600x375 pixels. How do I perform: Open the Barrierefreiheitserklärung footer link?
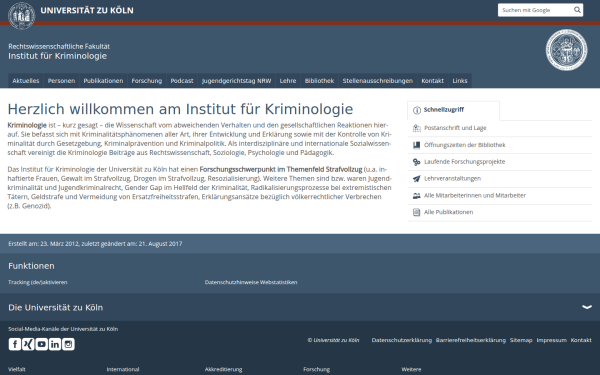click(471, 340)
